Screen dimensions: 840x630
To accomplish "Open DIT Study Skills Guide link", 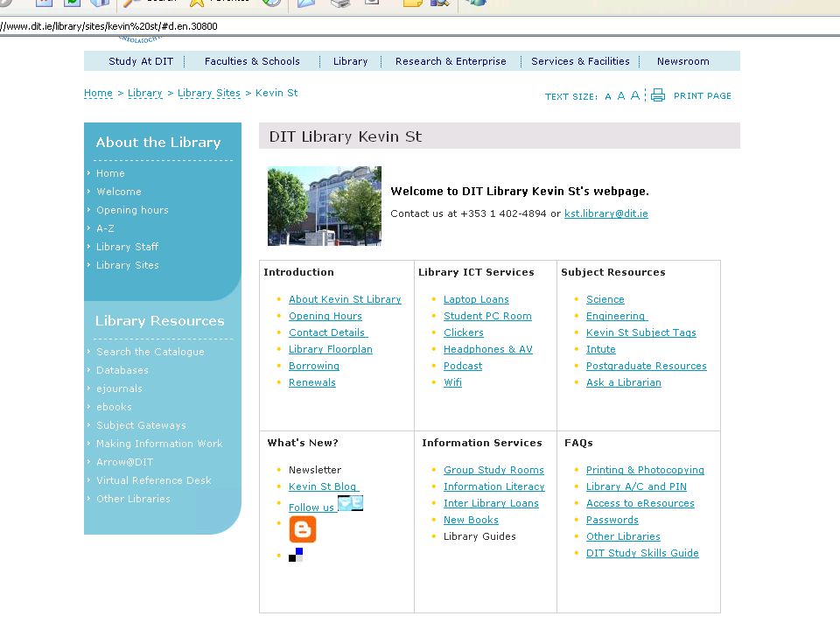I will click(642, 552).
